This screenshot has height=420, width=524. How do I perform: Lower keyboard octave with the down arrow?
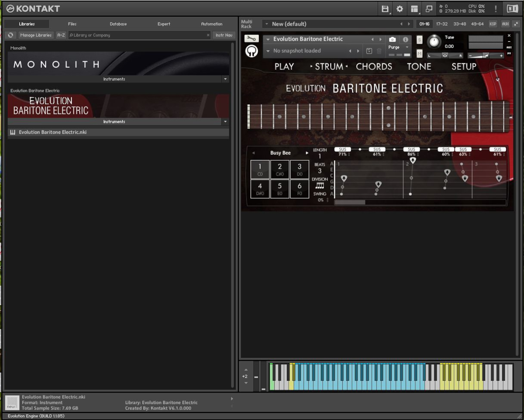tap(246, 383)
